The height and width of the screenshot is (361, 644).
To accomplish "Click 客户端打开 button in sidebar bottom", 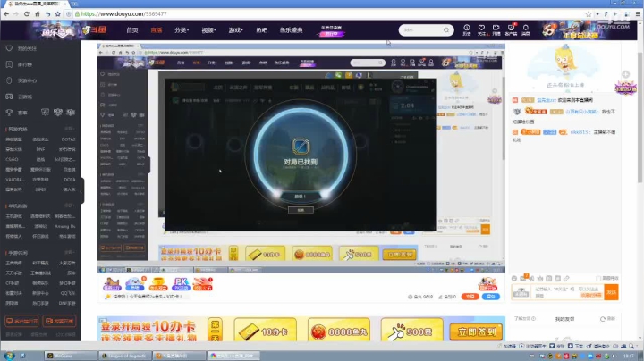I will click(21, 321).
